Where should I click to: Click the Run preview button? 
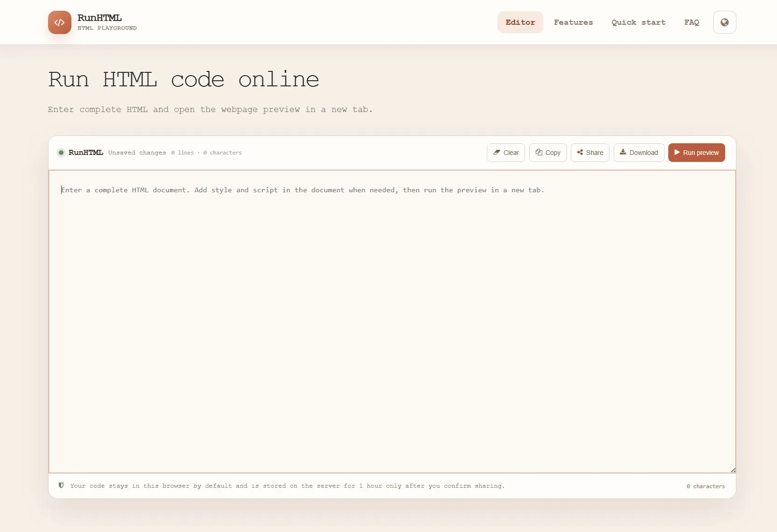(x=696, y=153)
